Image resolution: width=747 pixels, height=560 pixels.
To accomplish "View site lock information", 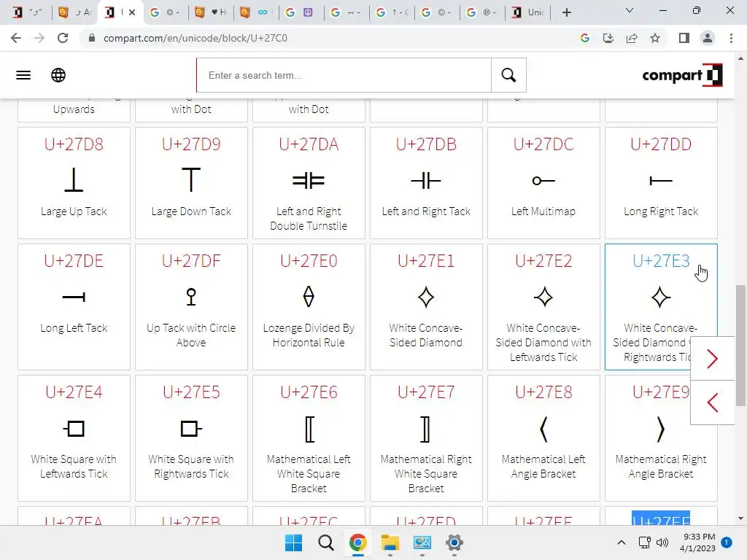I will [91, 38].
